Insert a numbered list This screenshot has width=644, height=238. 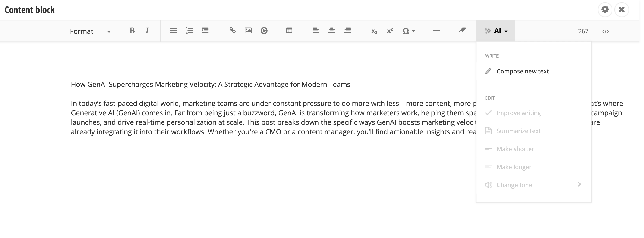tap(189, 31)
